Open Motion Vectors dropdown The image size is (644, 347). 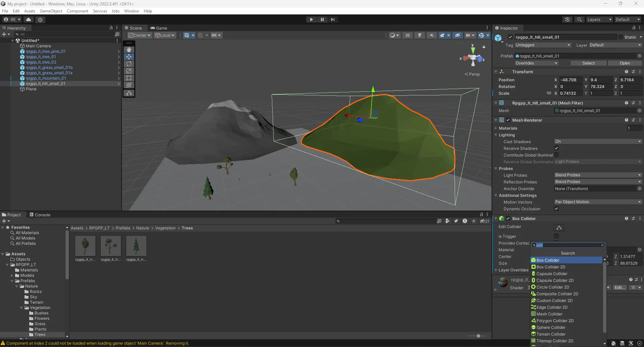coord(598,202)
